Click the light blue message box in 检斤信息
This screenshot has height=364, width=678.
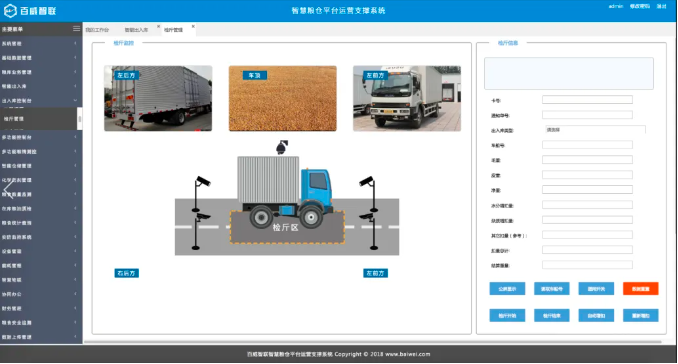point(569,73)
